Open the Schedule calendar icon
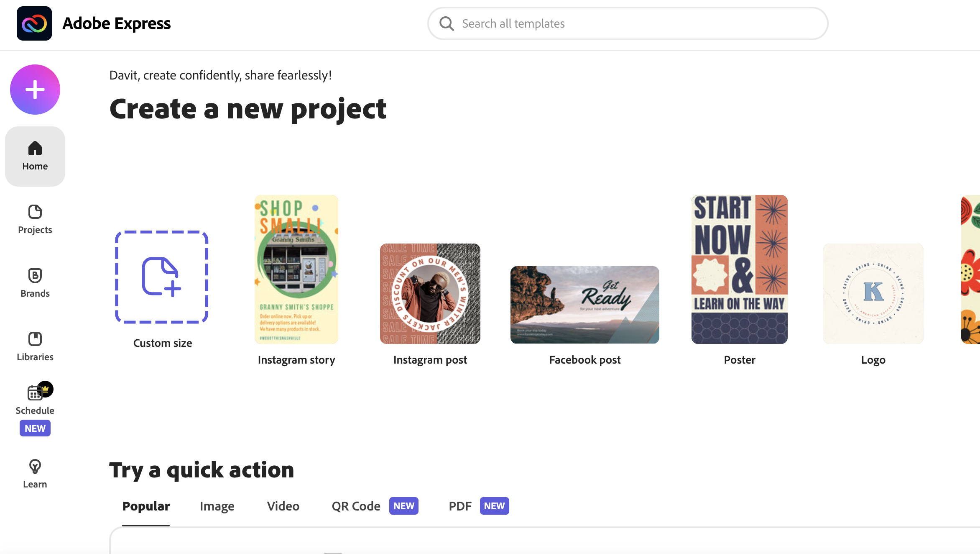 coord(35,393)
